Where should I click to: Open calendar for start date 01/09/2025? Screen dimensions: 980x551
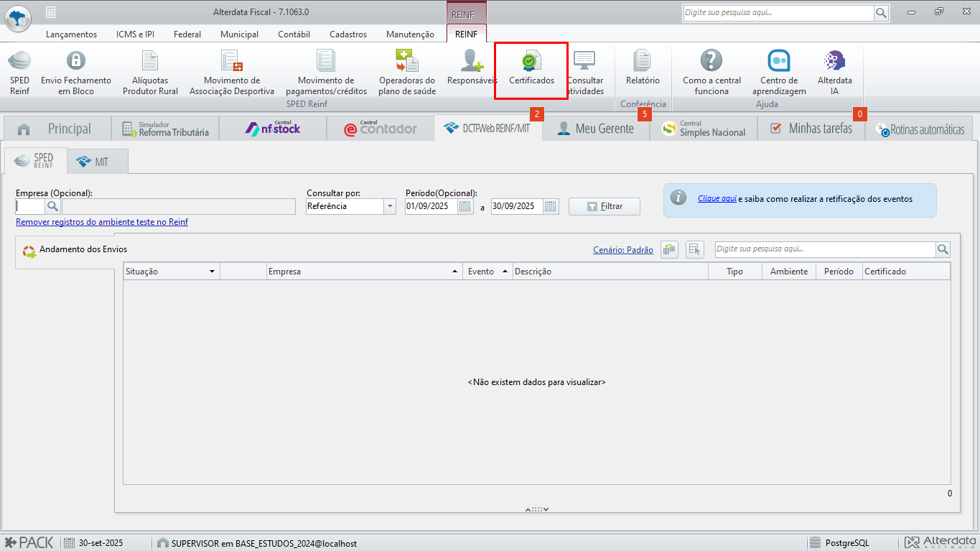click(x=465, y=206)
